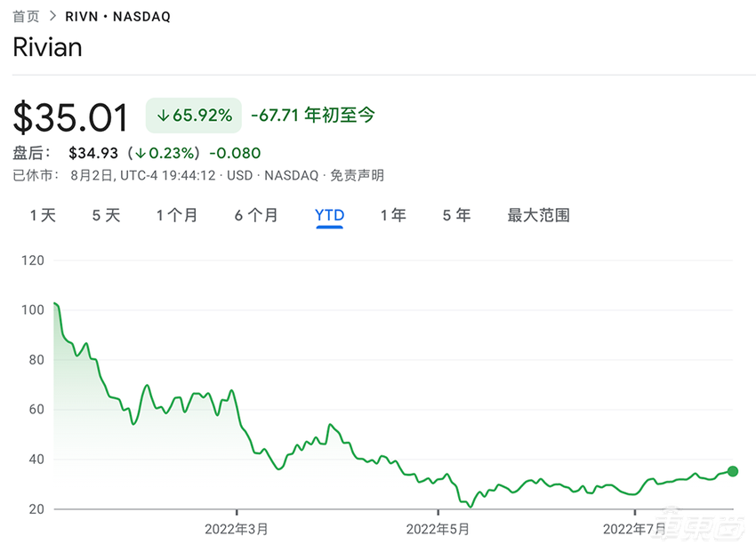Click the RIVN · NASDAQ breadcrumb entry

(118, 15)
